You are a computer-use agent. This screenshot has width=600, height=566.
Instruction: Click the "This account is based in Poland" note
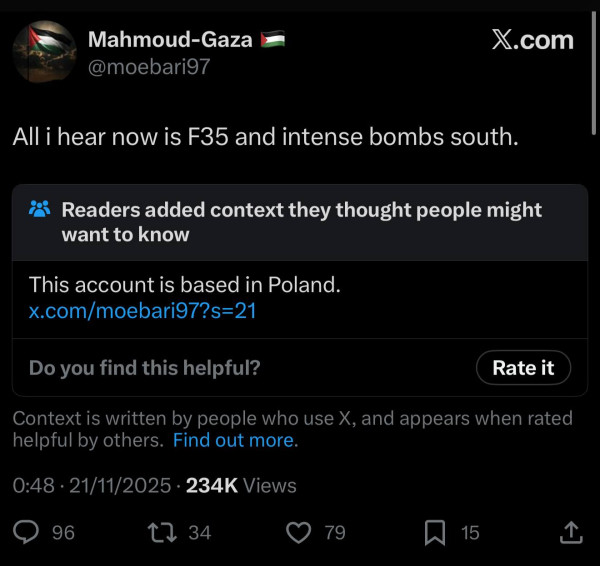pyautogui.click(x=185, y=285)
